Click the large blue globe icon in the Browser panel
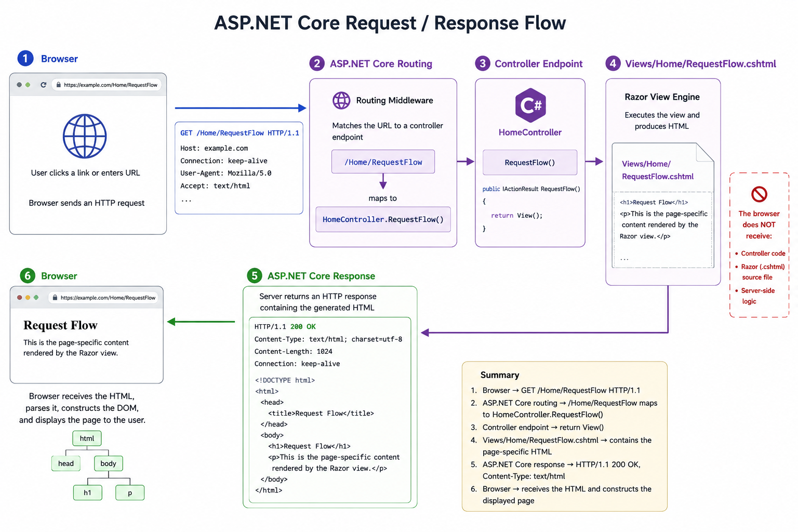Screen dimensions: 798x532 pos(85,136)
